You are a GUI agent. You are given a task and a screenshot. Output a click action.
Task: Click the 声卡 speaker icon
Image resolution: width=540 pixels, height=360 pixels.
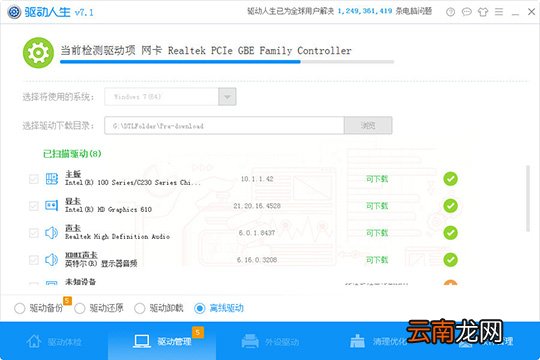pos(51,233)
